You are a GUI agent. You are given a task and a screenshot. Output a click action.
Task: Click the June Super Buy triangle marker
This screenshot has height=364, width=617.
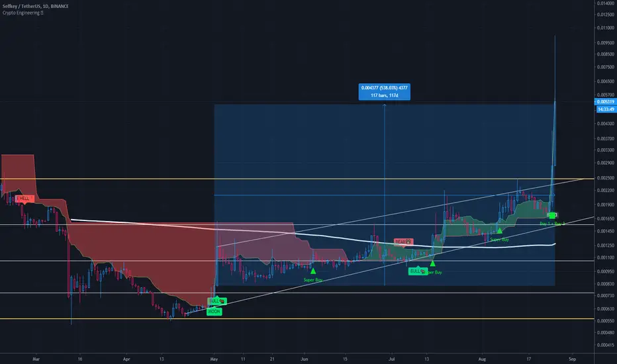coord(313,271)
